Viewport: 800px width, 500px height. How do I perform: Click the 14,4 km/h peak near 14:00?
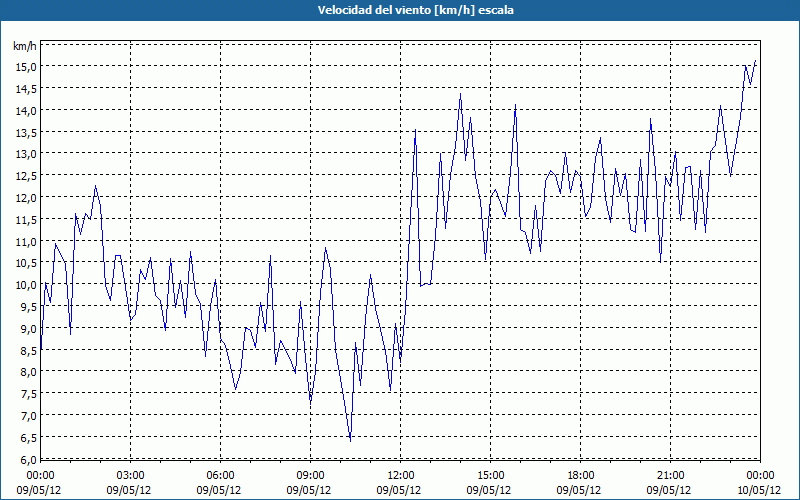[460, 93]
